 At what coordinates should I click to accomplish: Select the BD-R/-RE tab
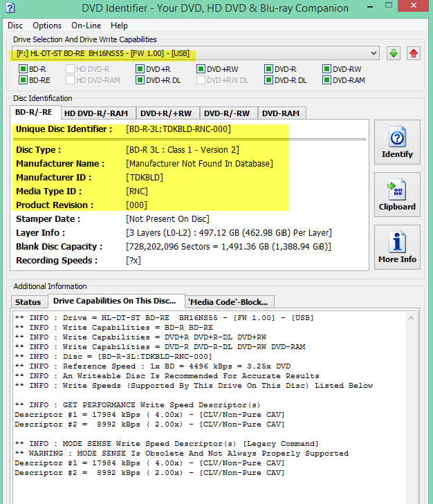coord(34,112)
